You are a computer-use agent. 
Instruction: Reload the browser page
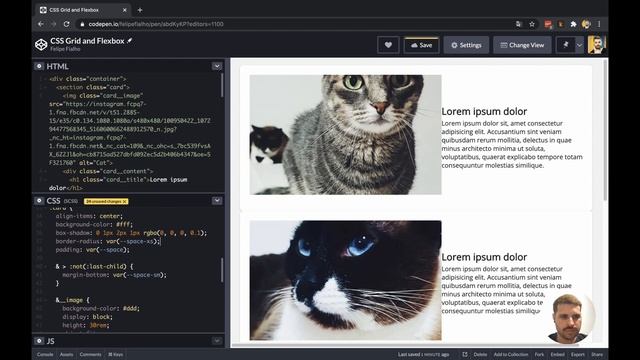pyautogui.click(x=67, y=24)
